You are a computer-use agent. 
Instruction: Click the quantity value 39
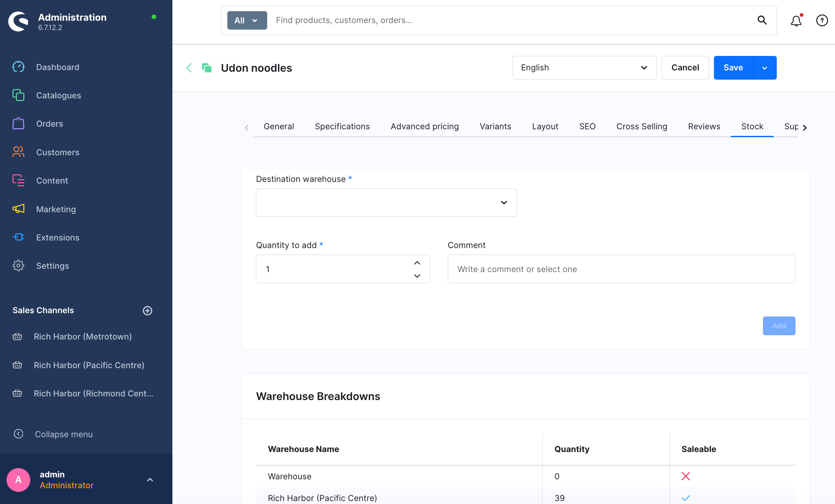560,498
